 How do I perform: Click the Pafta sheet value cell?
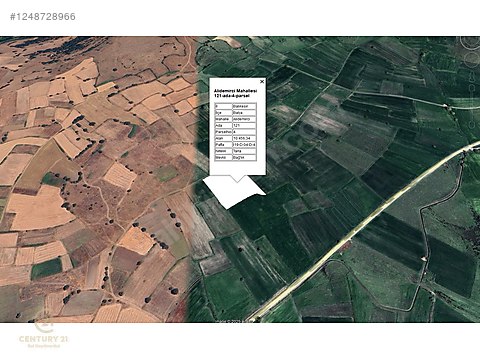pos(244,145)
